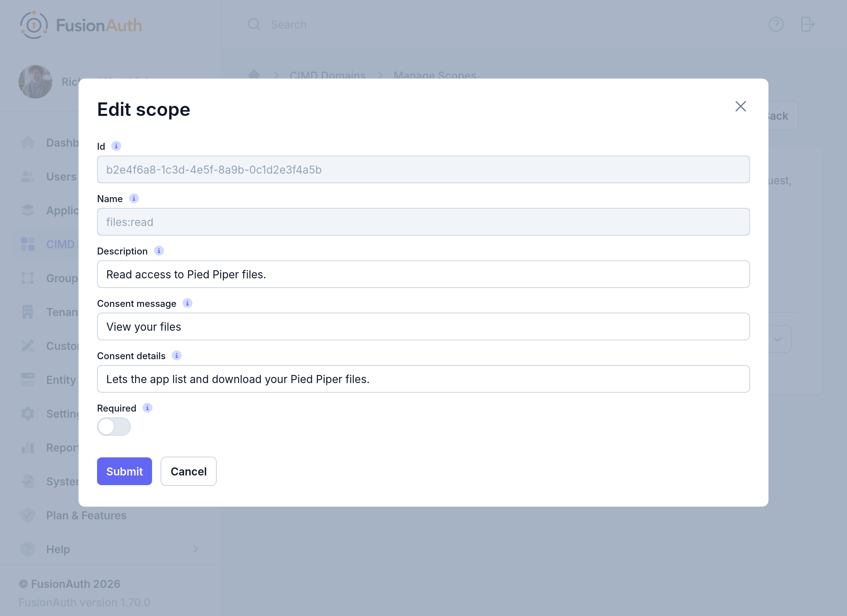847x616 pixels.
Task: Open Plan & Features in sidebar
Action: tap(86, 516)
